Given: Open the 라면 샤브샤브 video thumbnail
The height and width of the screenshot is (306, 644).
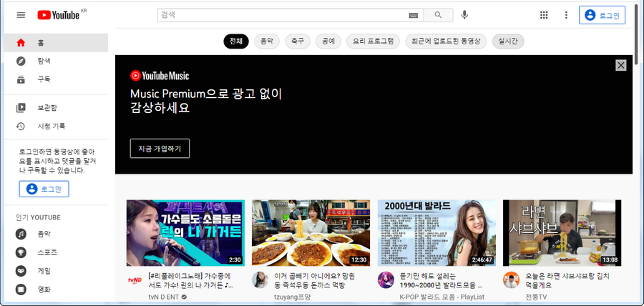Looking at the screenshot, I should (562, 233).
